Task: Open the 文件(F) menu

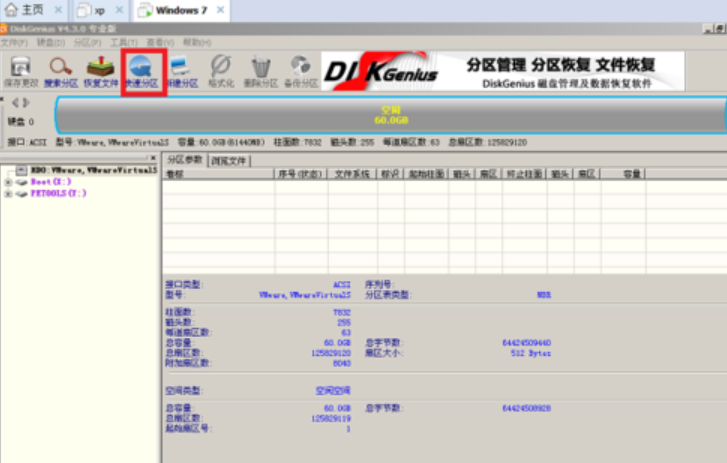Action: (x=14, y=43)
